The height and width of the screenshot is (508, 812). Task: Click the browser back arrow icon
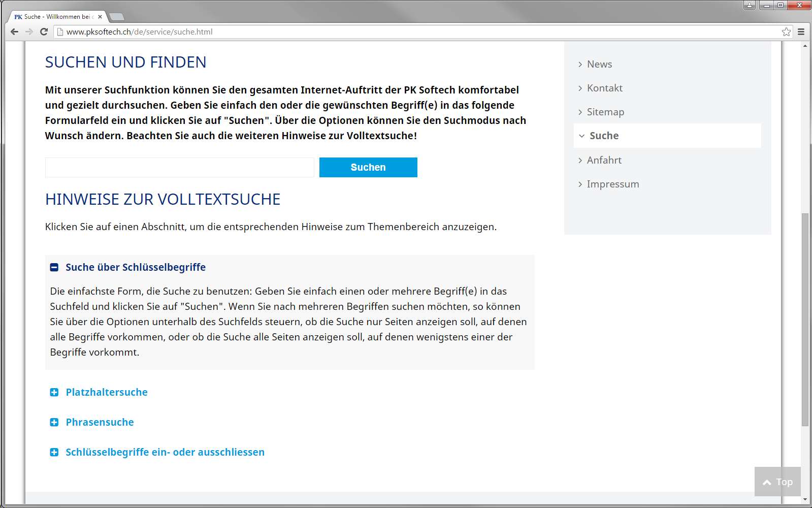click(14, 31)
